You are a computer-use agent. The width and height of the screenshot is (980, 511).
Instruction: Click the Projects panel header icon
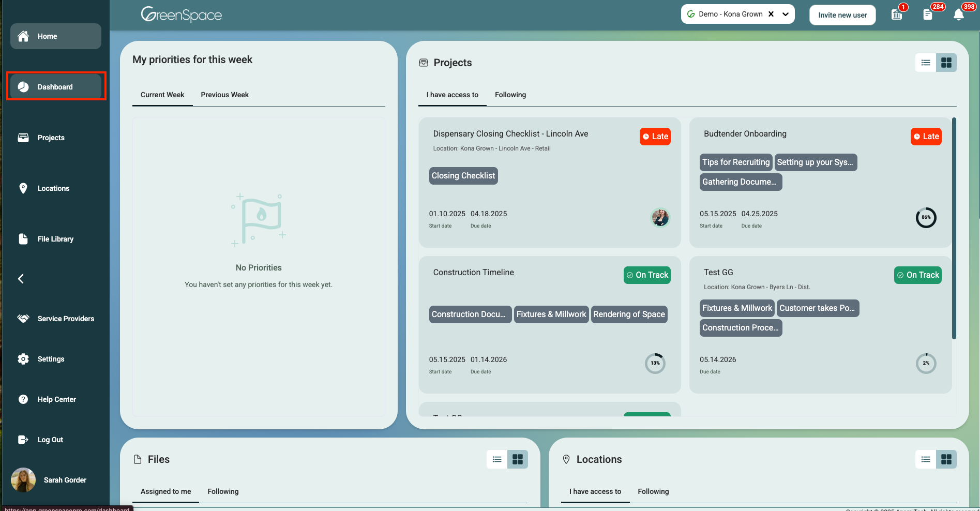[x=424, y=63]
